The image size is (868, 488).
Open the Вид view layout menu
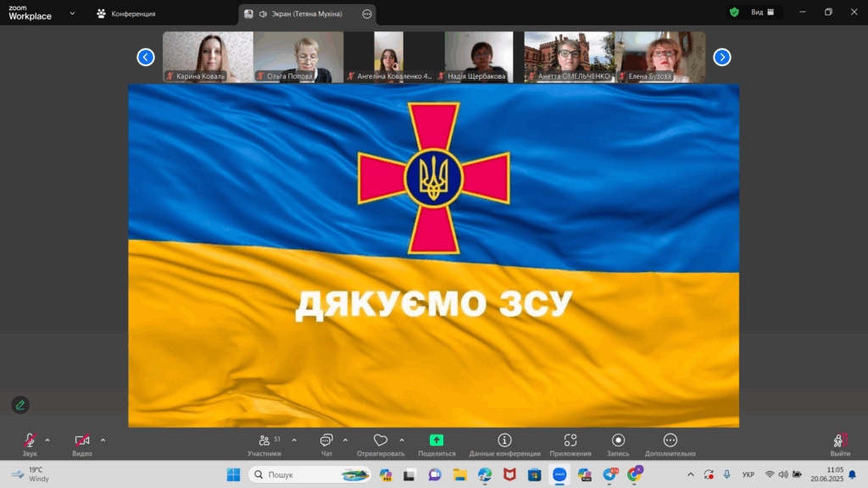point(763,12)
